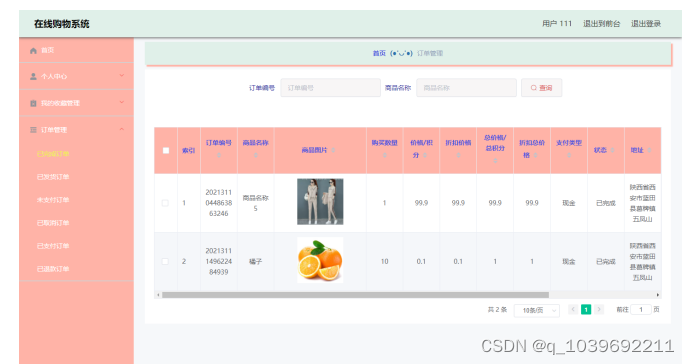
Task: Collapse the 订单管理 menu chevron
Action: click(x=122, y=129)
